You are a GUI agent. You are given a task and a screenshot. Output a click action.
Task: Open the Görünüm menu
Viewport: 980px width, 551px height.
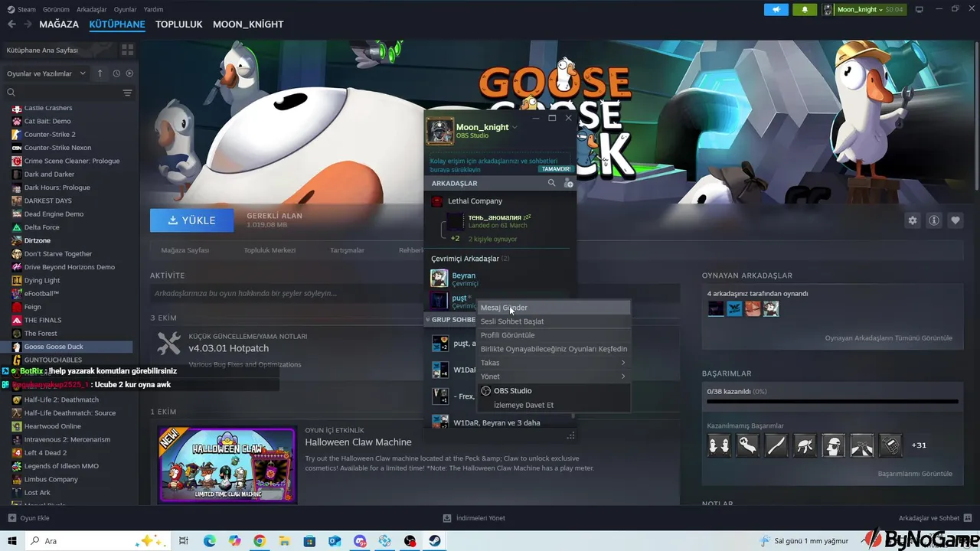coord(56,9)
